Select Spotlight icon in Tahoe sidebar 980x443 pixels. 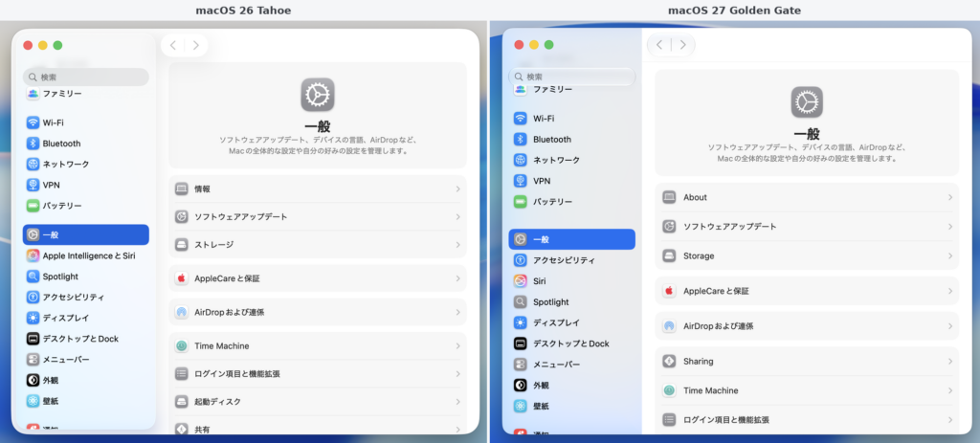(x=33, y=277)
